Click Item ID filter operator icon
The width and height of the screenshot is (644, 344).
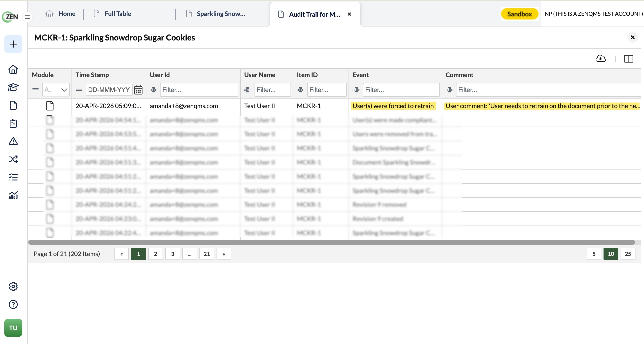tap(300, 90)
